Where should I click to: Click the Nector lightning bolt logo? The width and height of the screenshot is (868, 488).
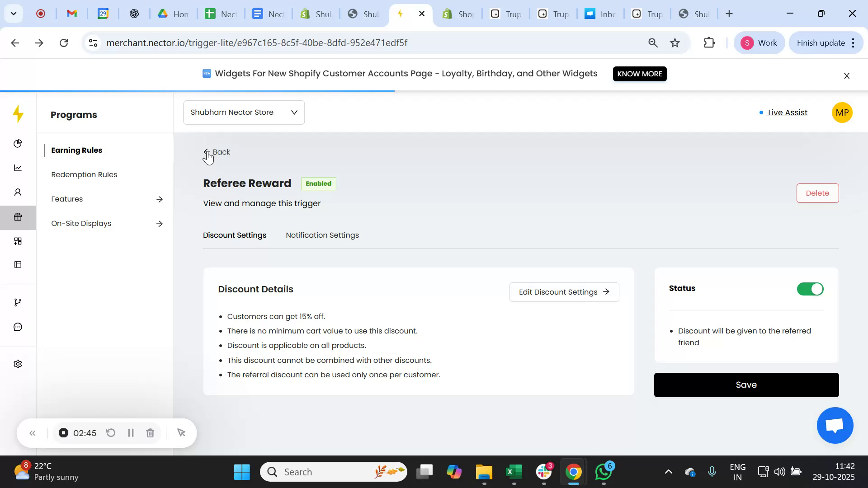click(x=18, y=114)
